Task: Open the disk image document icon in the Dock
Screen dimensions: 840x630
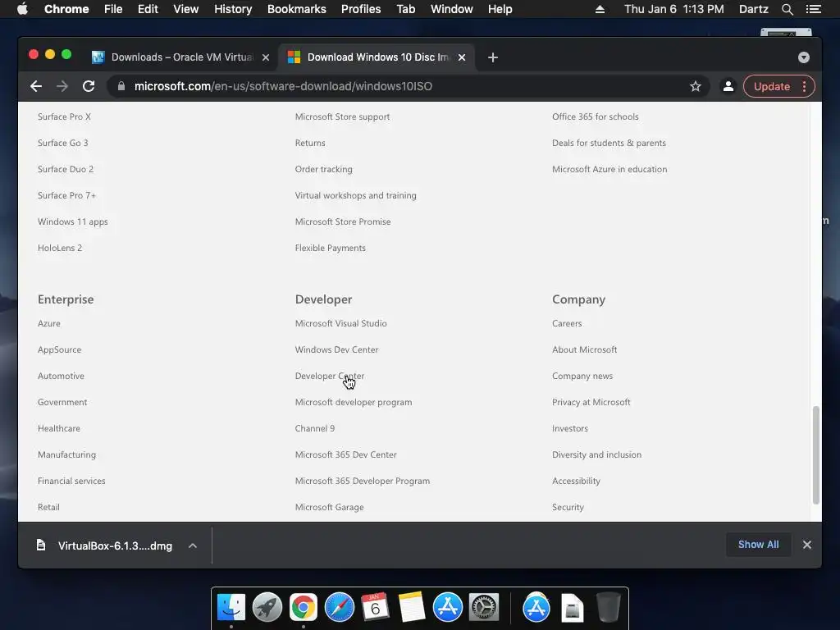Action: click(572, 607)
